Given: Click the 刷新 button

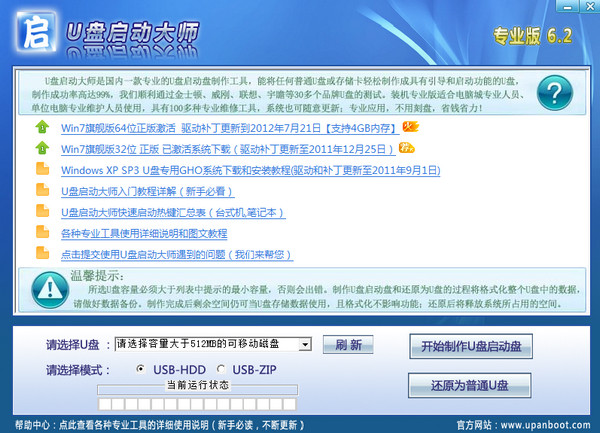Looking at the screenshot, I should click(x=348, y=344).
